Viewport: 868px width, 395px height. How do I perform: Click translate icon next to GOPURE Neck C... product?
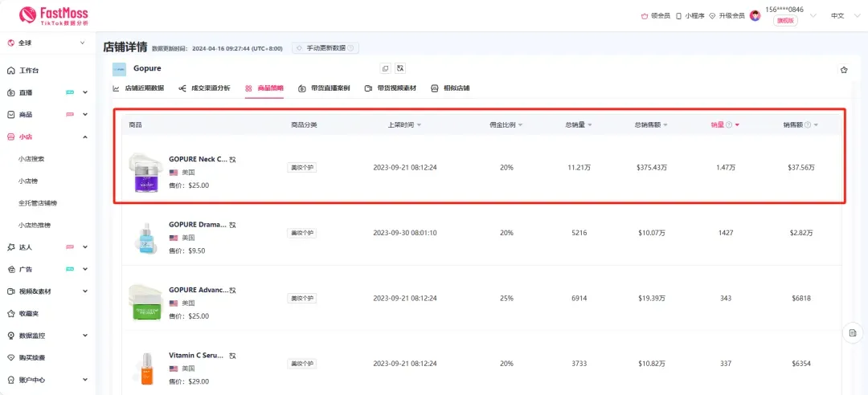point(233,160)
